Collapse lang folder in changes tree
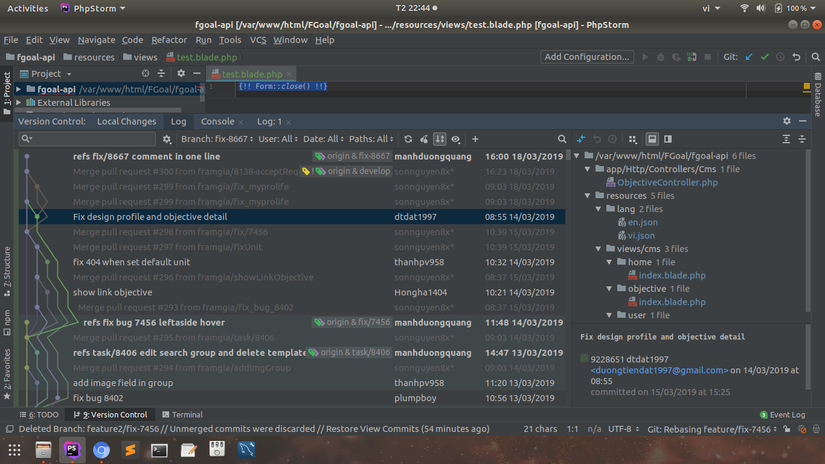The width and height of the screenshot is (825, 464). tap(598, 209)
